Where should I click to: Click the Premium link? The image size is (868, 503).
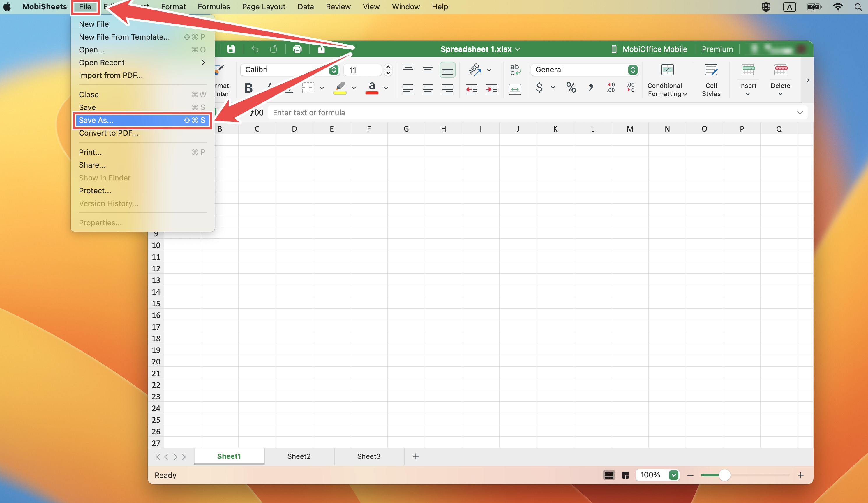pos(717,49)
